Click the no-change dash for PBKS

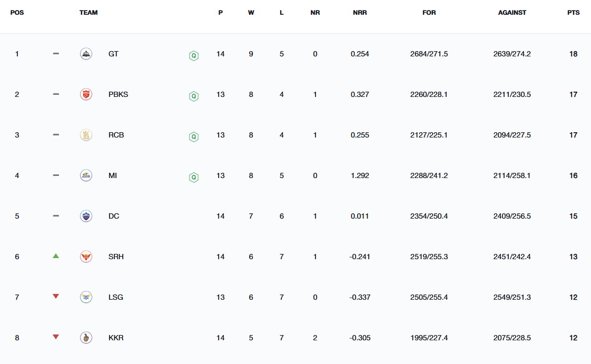pos(56,94)
